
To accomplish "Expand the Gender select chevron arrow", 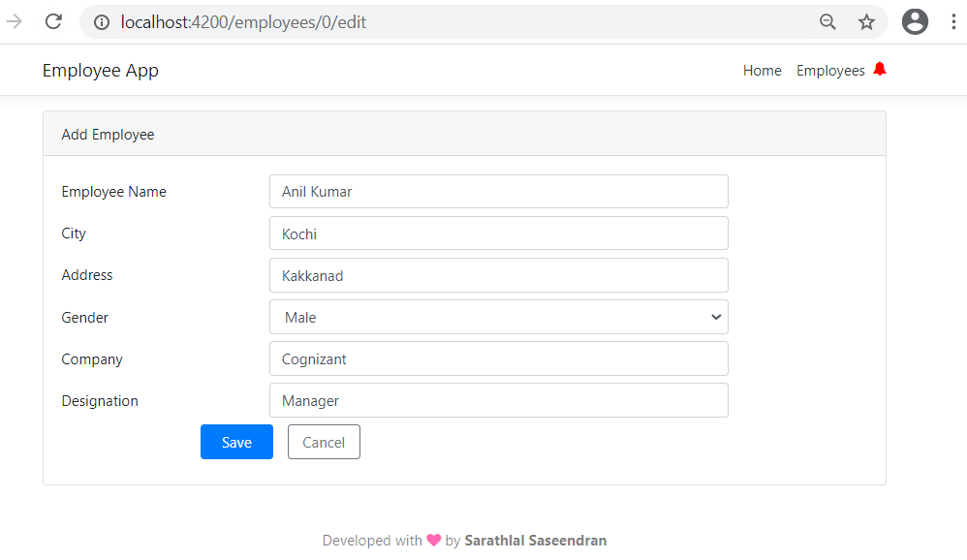I will coord(716,317).
